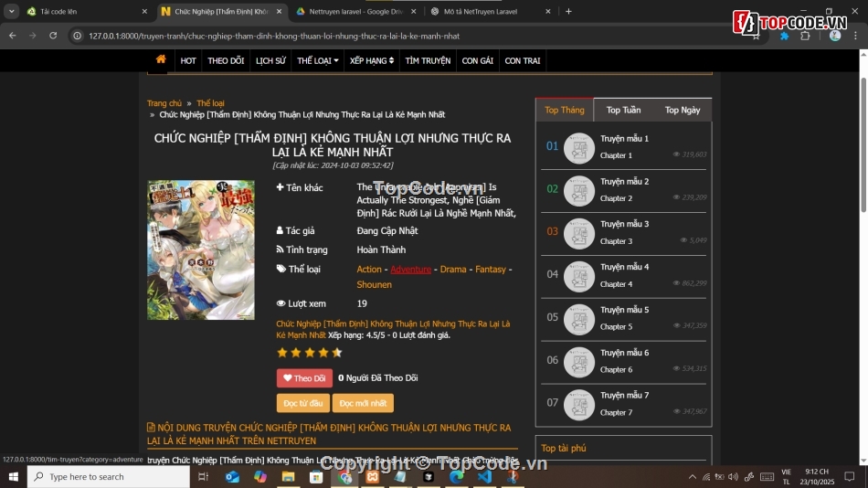Viewport: 868px width, 488px height.
Task: Click Đọc từ đầu button
Action: 302,403
